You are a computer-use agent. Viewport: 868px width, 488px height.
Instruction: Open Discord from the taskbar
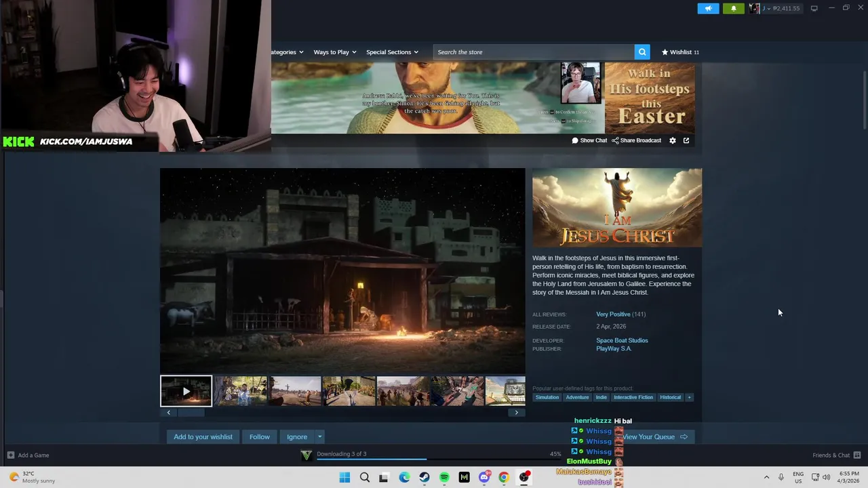[x=484, y=477]
